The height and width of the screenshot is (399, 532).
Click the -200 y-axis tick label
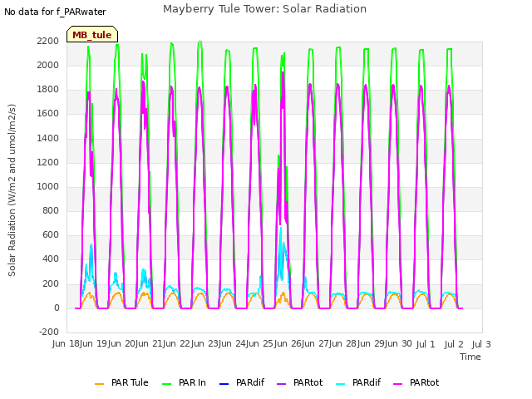click(x=49, y=332)
